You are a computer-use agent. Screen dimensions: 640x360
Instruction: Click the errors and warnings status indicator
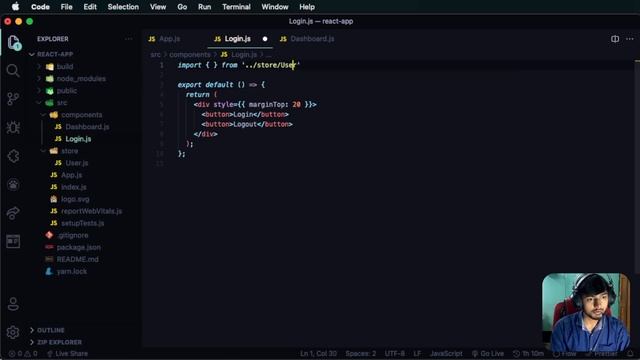[22, 353]
